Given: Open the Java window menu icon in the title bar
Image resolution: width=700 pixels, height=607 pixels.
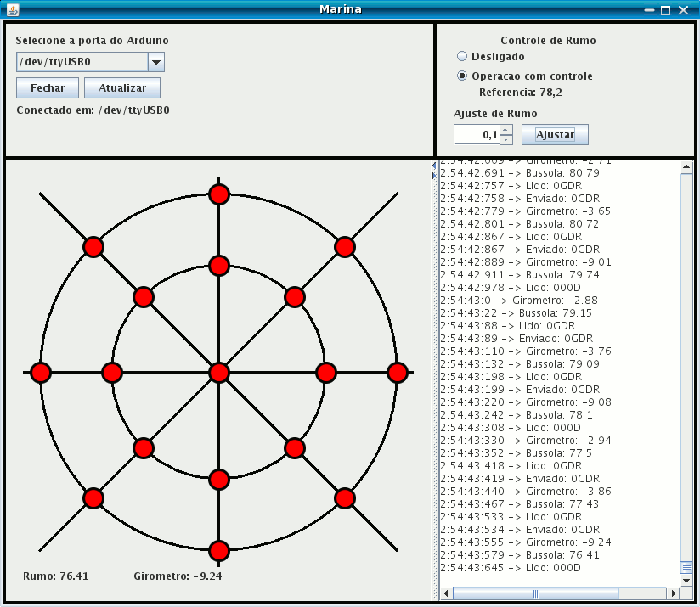Looking at the screenshot, I should [x=13, y=9].
